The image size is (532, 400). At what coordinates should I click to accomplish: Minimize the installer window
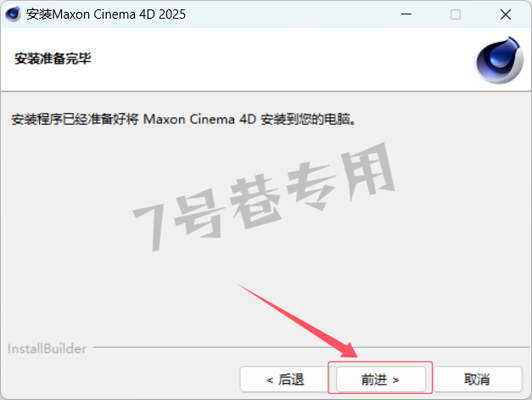coord(406,14)
